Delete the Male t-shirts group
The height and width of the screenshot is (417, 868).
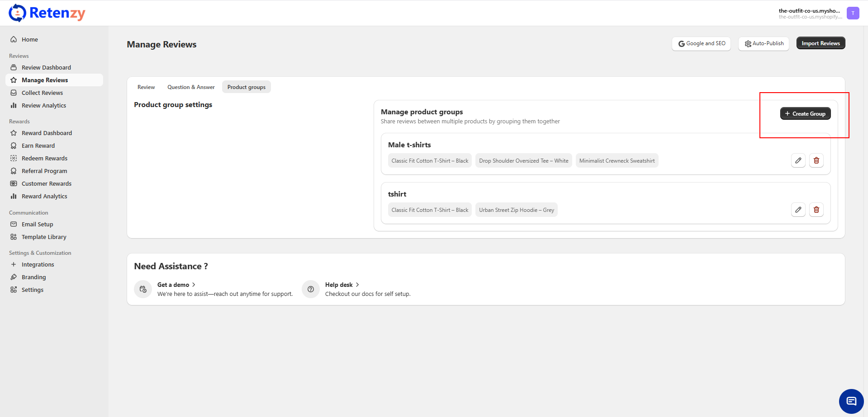(x=816, y=160)
